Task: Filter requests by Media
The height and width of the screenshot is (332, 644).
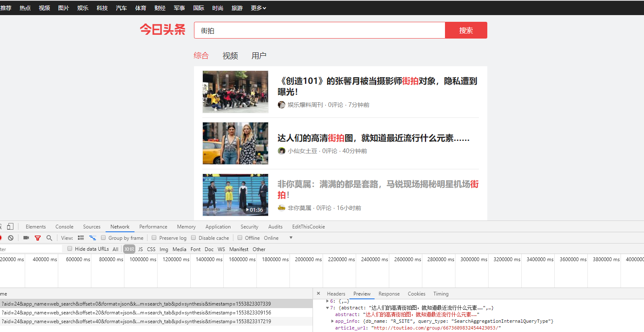Action: point(179,249)
